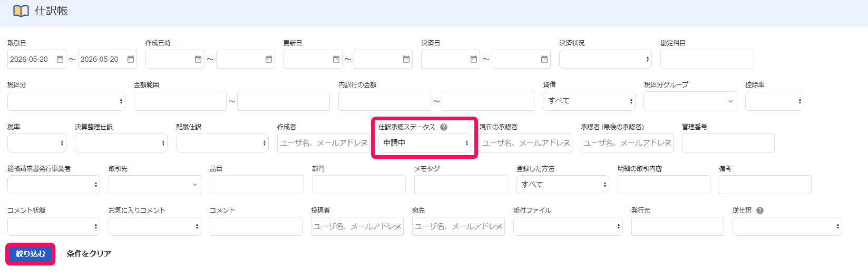
Task: Click the 部門 input field
Action: coord(359,185)
